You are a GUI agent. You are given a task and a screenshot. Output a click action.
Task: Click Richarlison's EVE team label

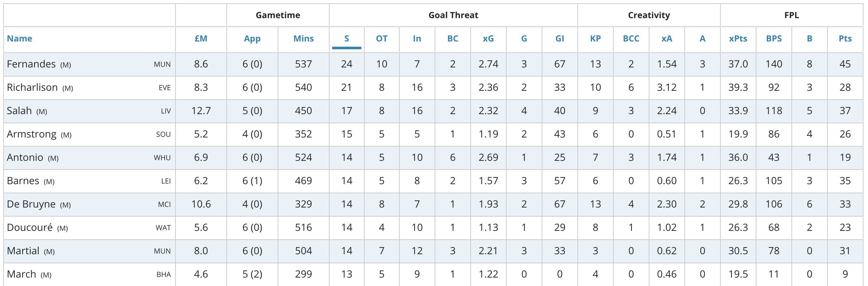point(164,88)
